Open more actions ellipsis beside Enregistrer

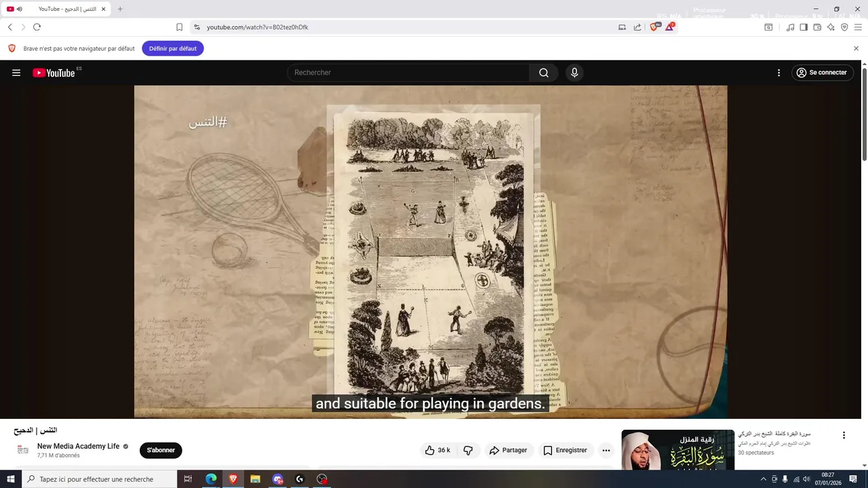(606, 450)
